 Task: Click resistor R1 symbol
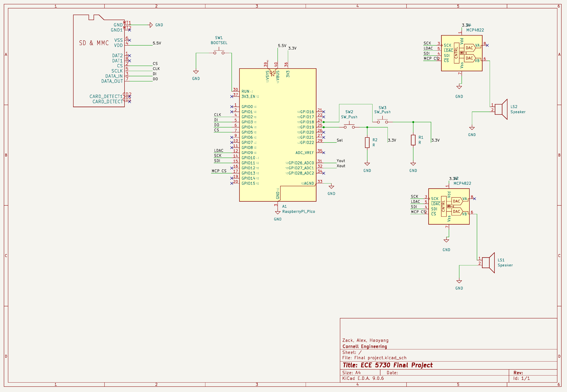(x=413, y=140)
